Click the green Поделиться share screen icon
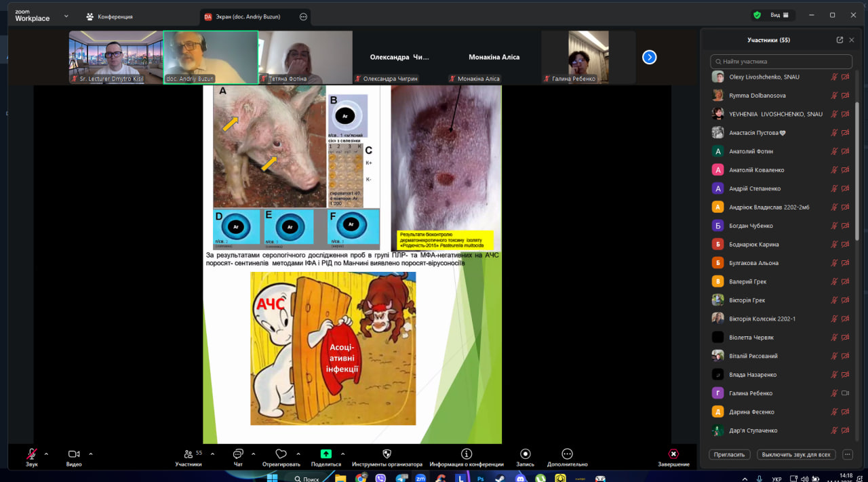Viewport: 868px width, 482px height. [x=326, y=454]
